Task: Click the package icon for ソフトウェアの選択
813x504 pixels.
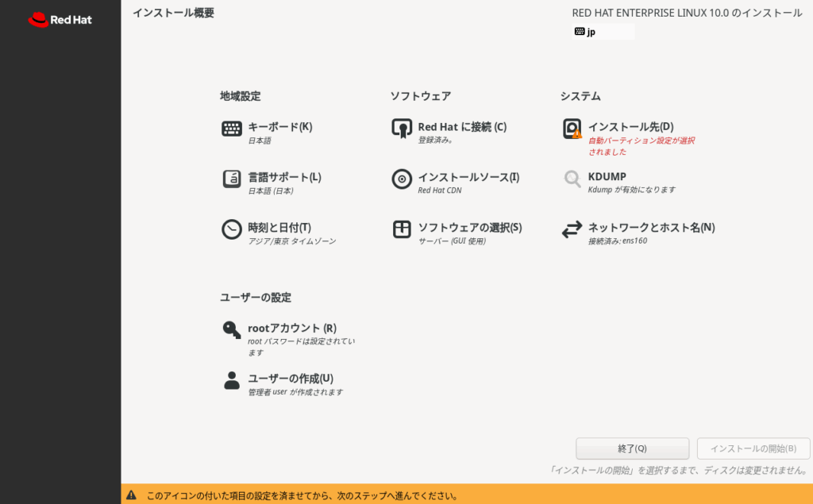Action: pyautogui.click(x=402, y=229)
